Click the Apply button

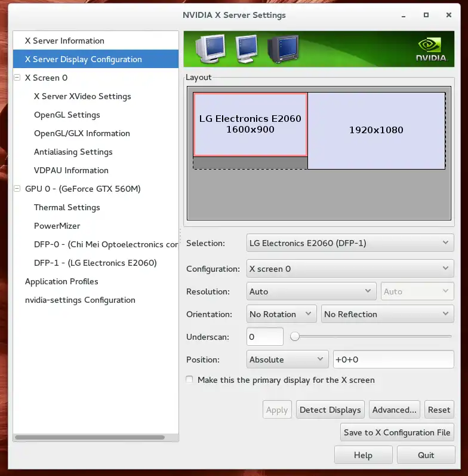[277, 410]
